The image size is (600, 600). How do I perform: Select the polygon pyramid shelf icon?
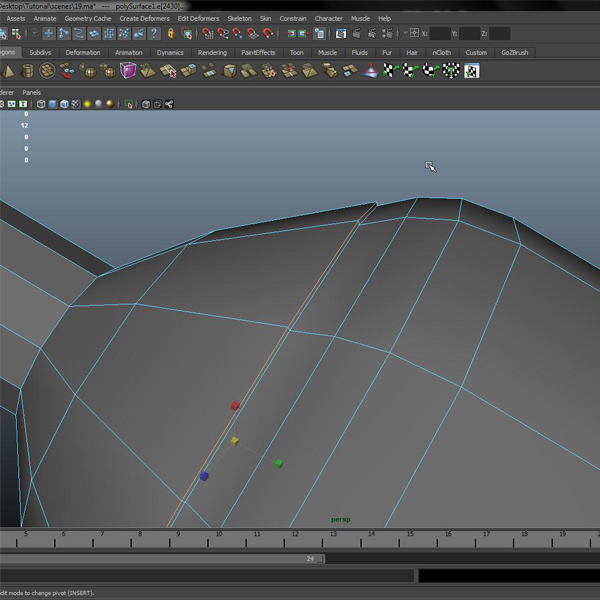coord(7,71)
